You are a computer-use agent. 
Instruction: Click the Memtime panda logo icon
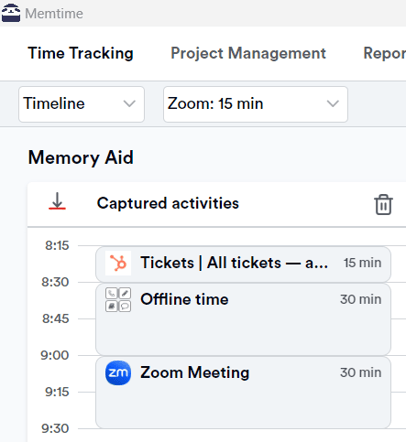(x=11, y=13)
